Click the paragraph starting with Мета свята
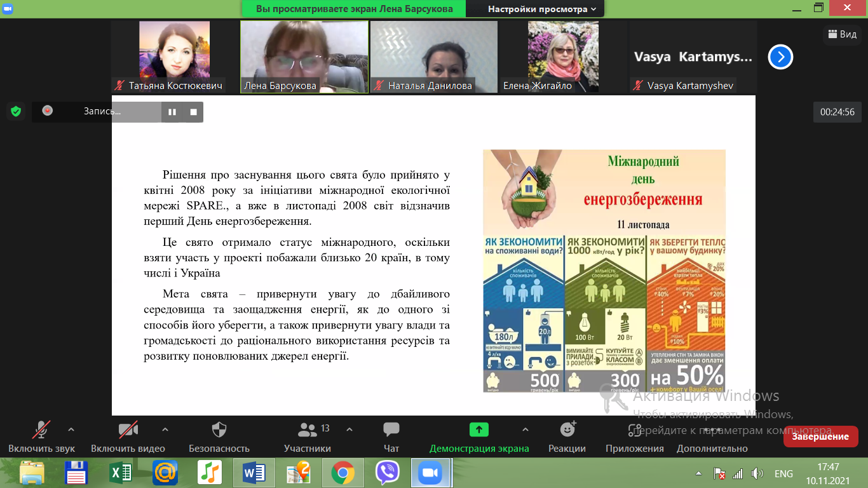This screenshot has width=868, height=488. tap(297, 325)
